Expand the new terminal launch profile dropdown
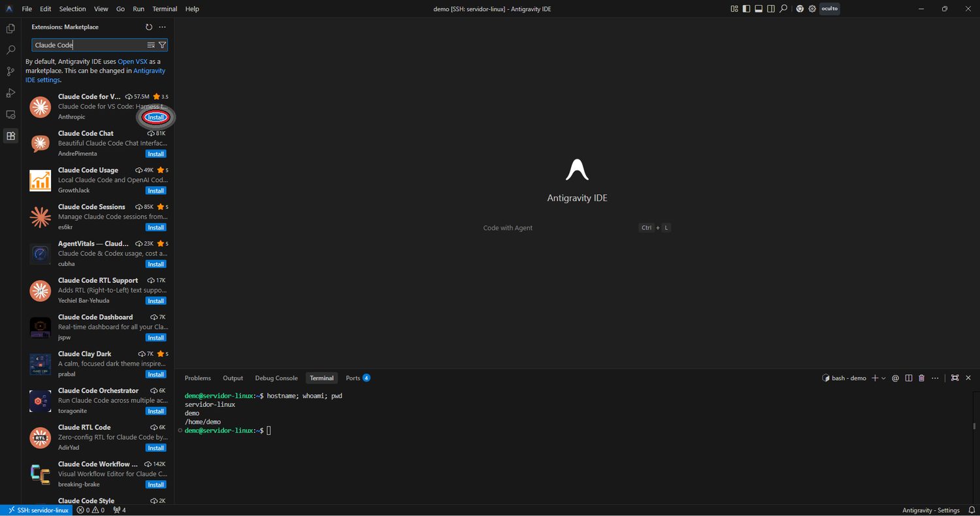 click(x=884, y=378)
